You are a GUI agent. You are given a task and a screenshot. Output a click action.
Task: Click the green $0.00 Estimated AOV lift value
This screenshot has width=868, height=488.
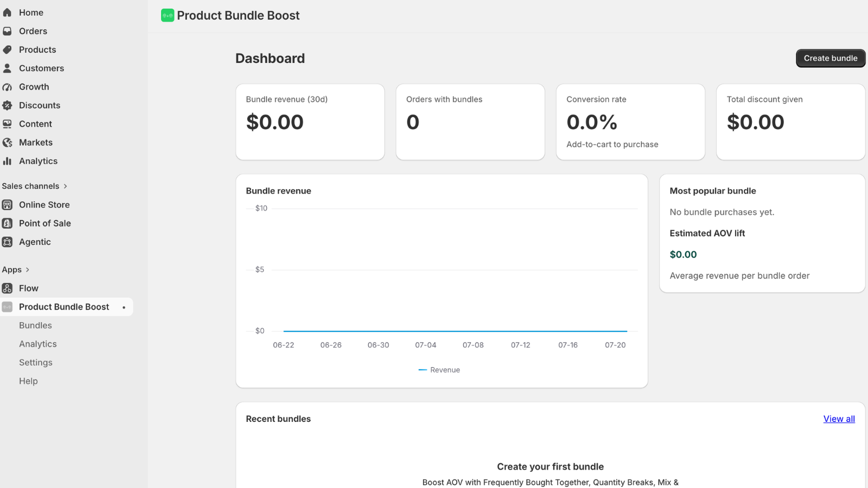tap(683, 254)
